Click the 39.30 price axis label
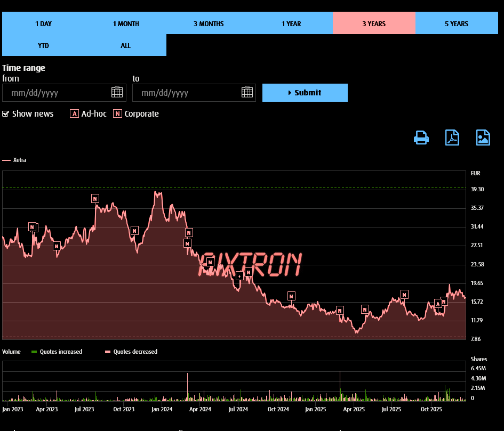This screenshot has height=431, width=504. (477, 189)
